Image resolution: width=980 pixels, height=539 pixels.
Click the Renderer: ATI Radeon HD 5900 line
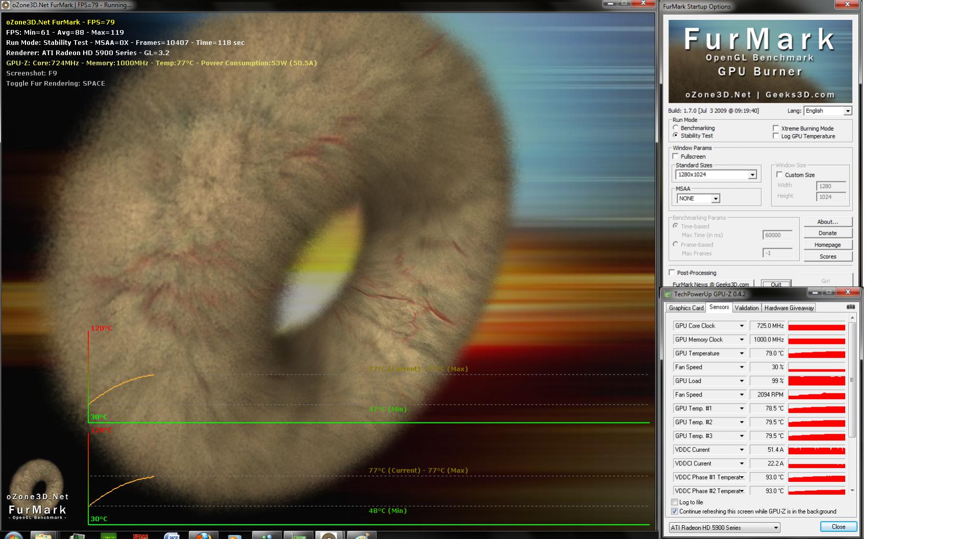click(88, 53)
